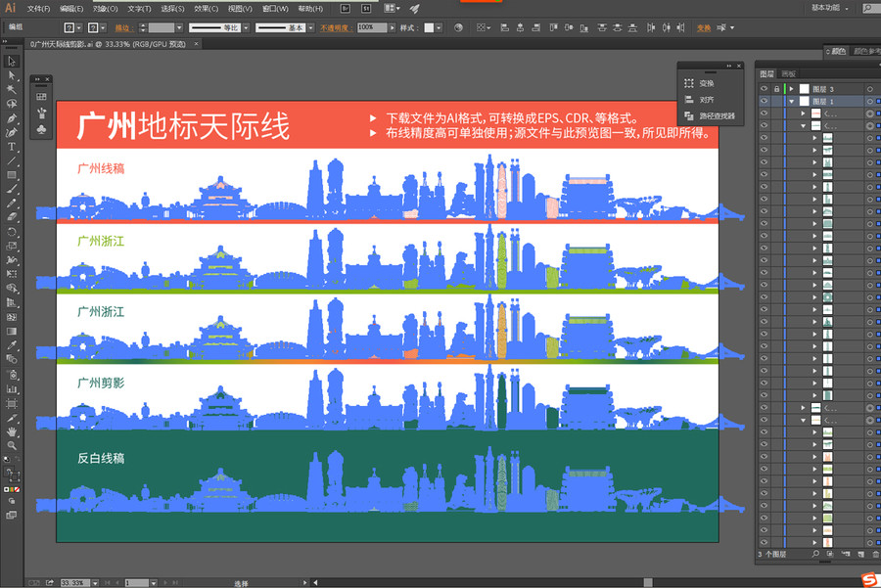Click the opacity 100% input field

tap(372, 27)
